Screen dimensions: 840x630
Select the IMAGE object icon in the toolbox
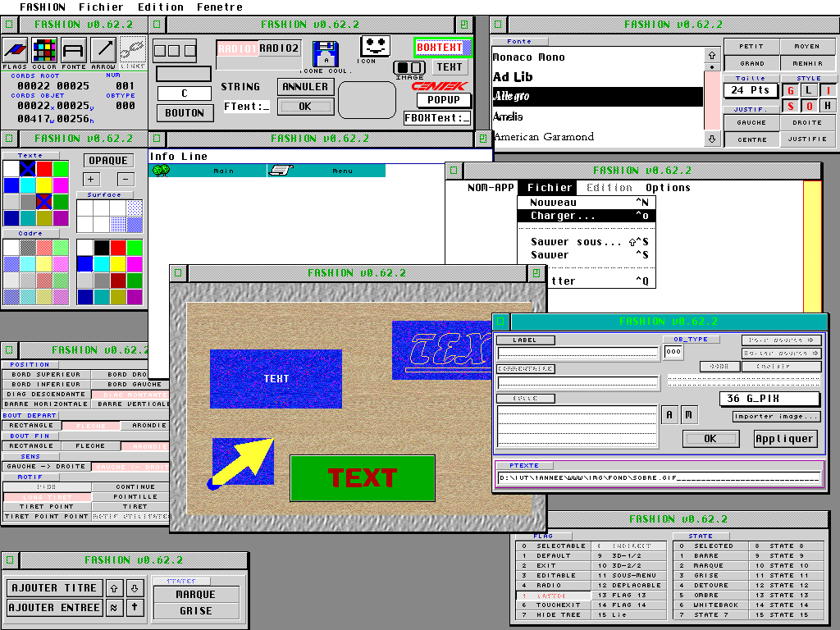click(409, 67)
